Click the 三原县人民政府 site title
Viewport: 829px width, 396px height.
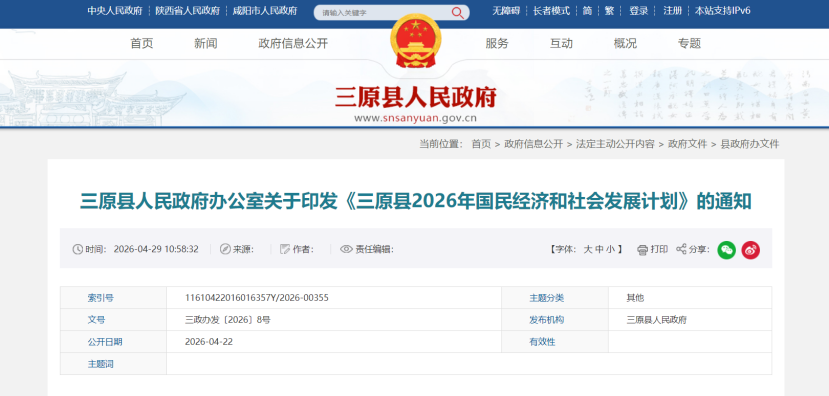click(416, 97)
